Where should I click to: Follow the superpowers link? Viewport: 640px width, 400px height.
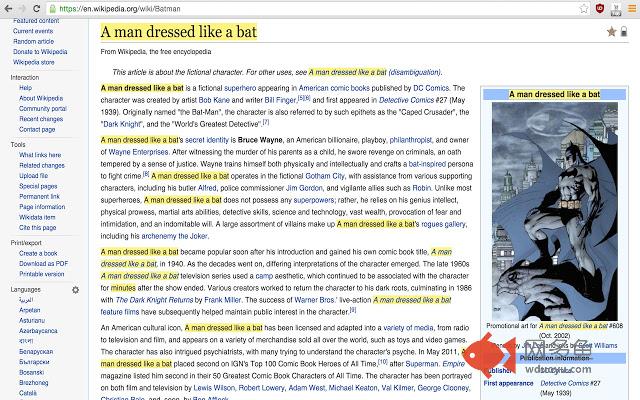pyautogui.click(x=314, y=200)
